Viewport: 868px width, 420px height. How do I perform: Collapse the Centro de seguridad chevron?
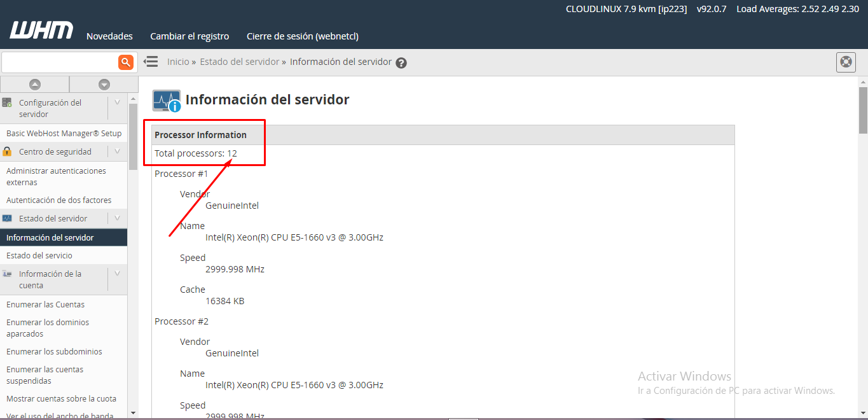[x=117, y=151]
